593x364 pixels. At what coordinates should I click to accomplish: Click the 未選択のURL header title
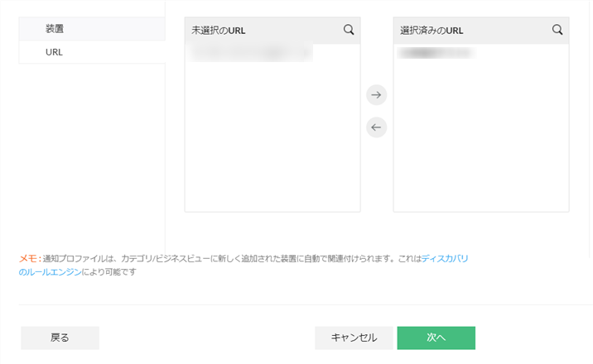[219, 31]
